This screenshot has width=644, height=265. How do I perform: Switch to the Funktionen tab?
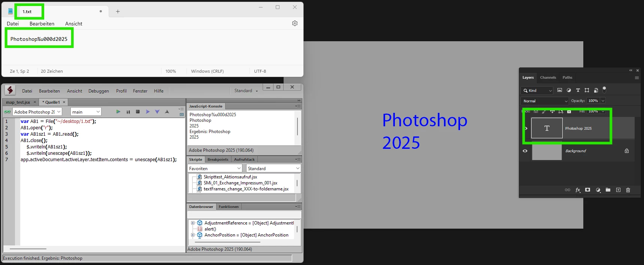pyautogui.click(x=229, y=207)
